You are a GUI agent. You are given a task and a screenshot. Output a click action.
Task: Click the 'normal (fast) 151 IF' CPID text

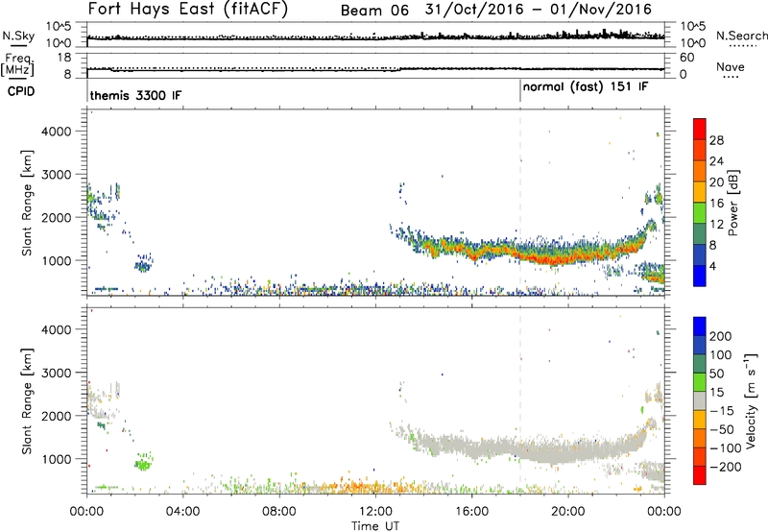click(x=586, y=87)
